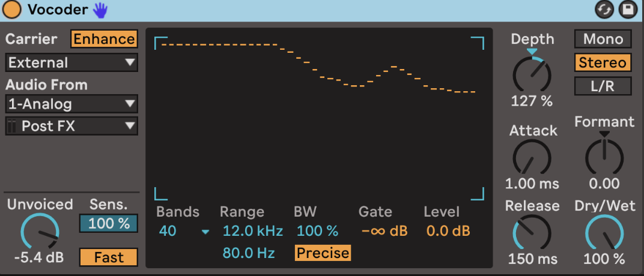Screen dimensions: 644x276
Task: Click the 1.00 ms attack value
Action: click(532, 184)
